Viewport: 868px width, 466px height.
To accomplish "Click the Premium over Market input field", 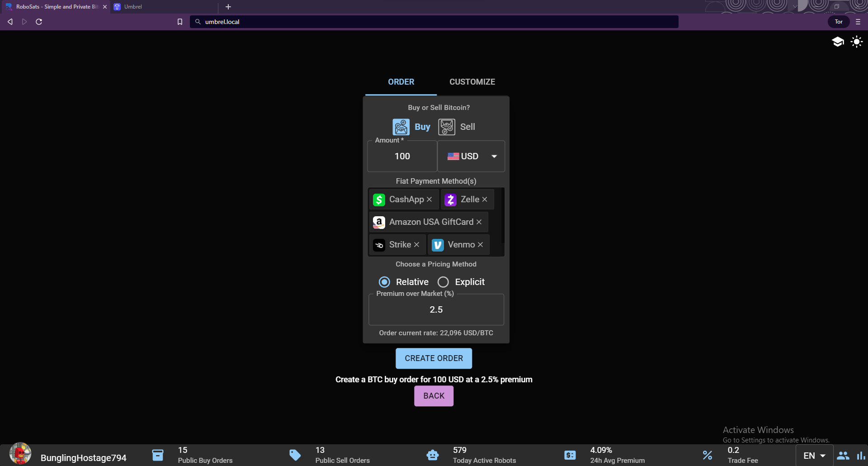I will pyautogui.click(x=436, y=310).
